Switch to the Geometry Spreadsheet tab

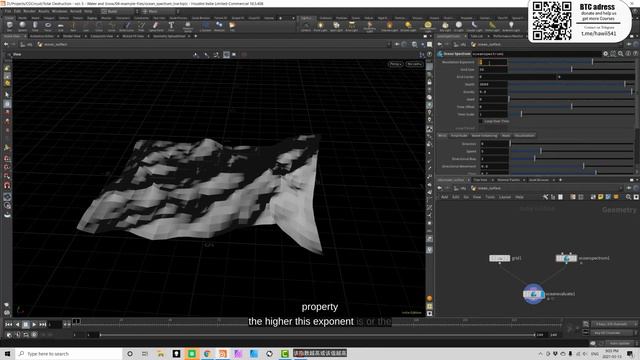point(169,36)
